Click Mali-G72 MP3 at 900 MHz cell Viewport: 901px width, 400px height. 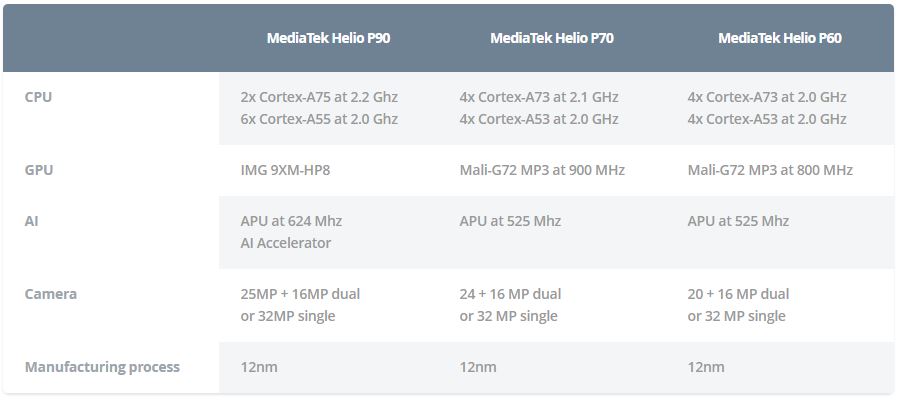tap(542, 170)
